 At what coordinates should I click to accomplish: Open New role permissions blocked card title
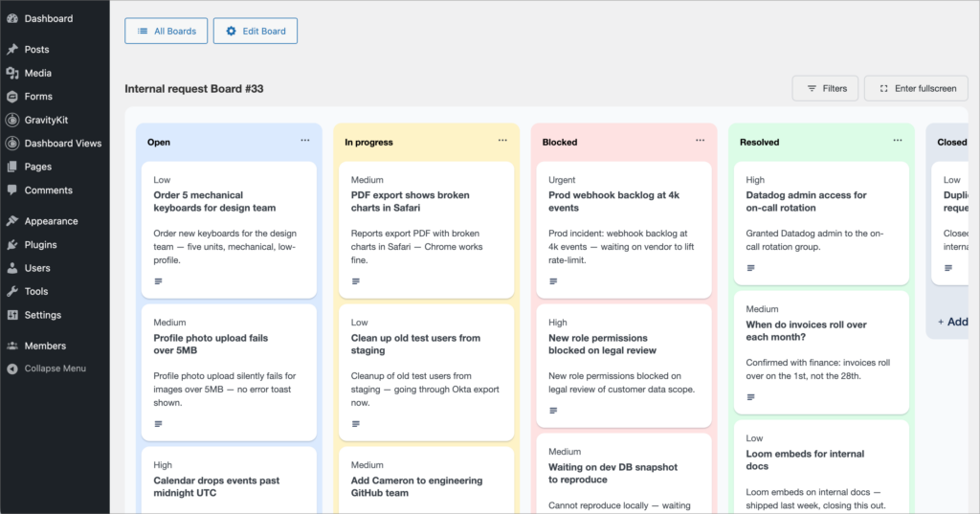[x=603, y=344]
